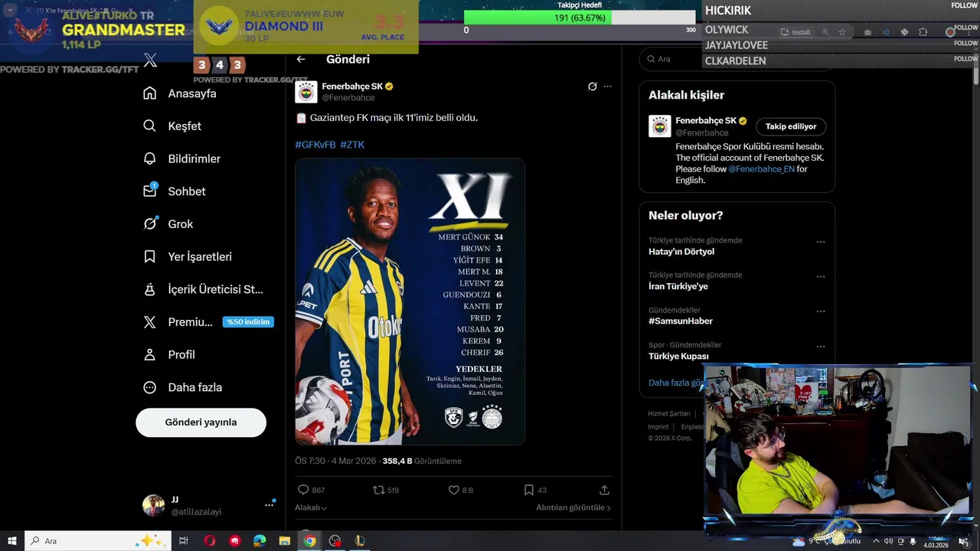Click Fenerbahçe SK name on post

(x=352, y=86)
